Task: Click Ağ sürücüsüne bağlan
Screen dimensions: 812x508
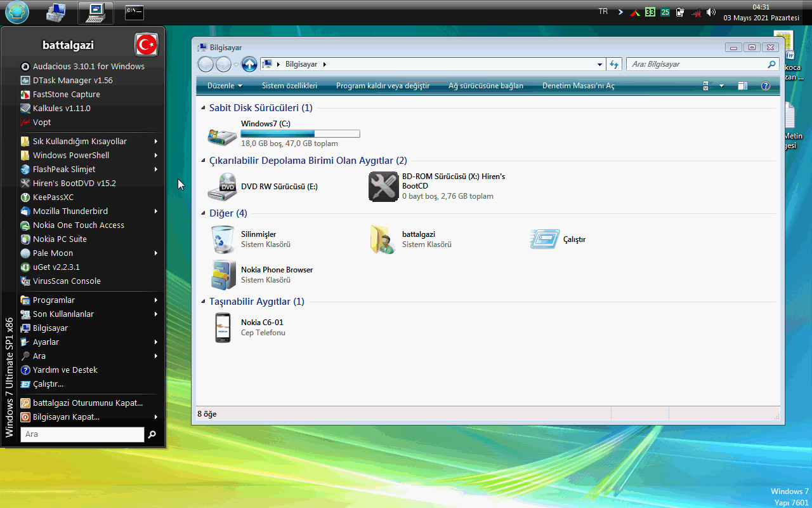Action: pos(486,86)
